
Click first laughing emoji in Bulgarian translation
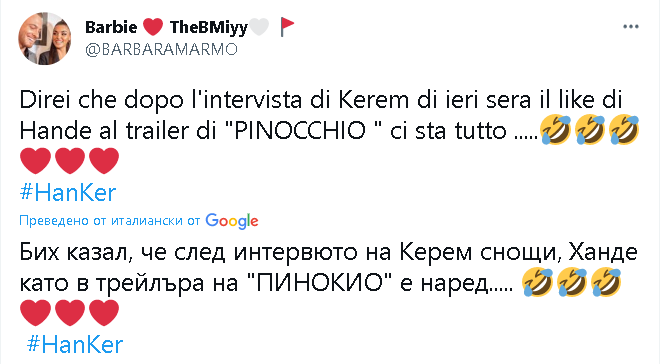[538, 282]
